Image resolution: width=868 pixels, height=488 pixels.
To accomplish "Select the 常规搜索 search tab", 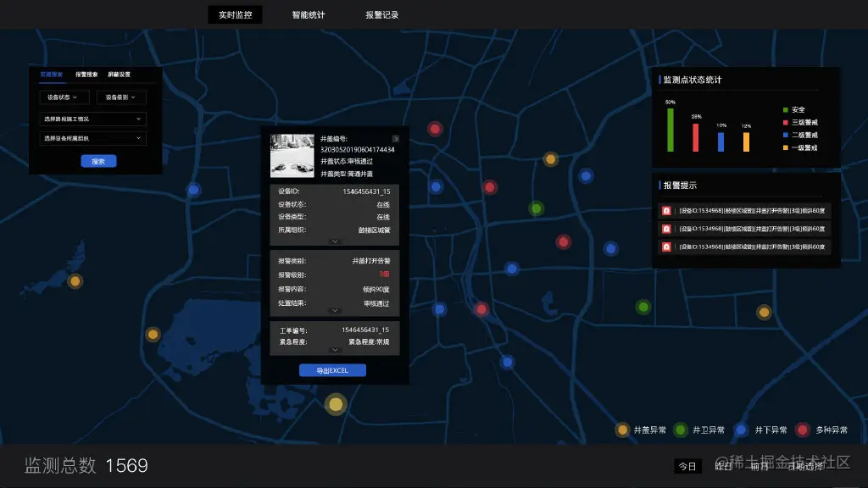I will 52,75.
